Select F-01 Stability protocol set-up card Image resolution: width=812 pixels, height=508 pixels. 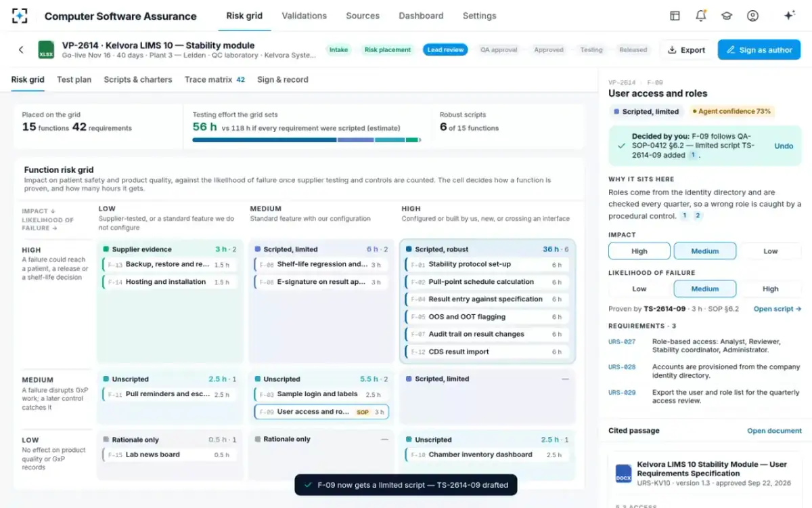coord(487,265)
